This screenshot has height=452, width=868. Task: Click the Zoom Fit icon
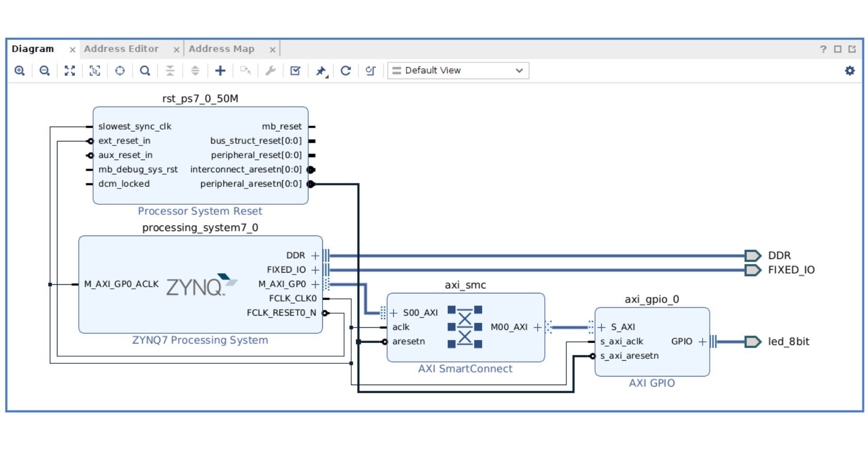[x=70, y=71]
